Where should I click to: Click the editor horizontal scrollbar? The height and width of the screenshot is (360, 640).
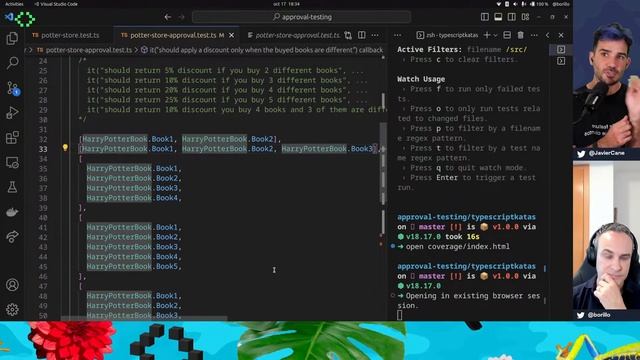coord(144,318)
